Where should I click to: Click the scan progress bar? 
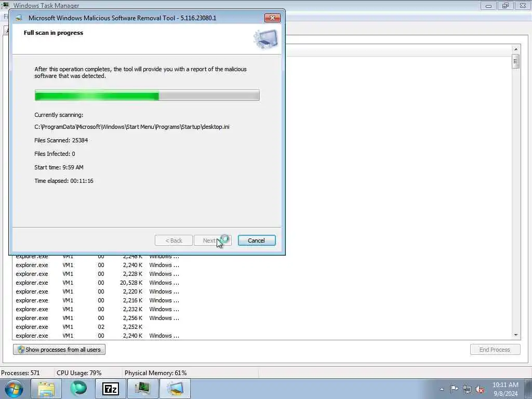pyautogui.click(x=147, y=96)
